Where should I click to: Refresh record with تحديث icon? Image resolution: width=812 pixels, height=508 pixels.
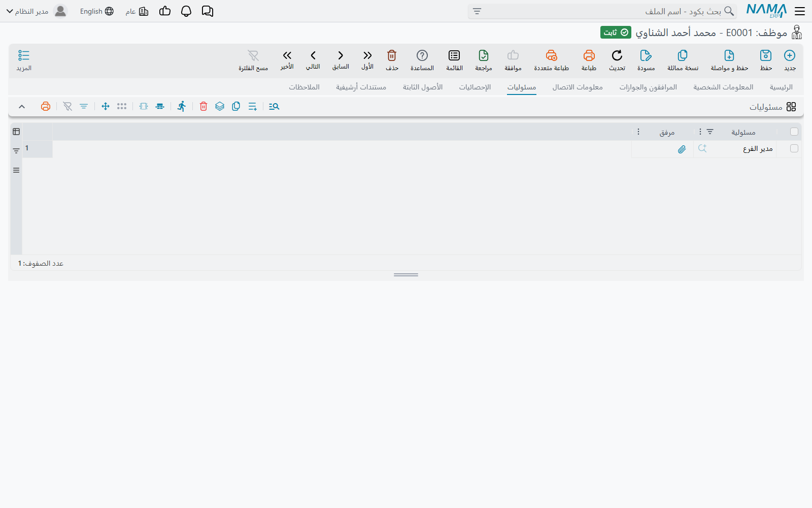[x=617, y=55]
